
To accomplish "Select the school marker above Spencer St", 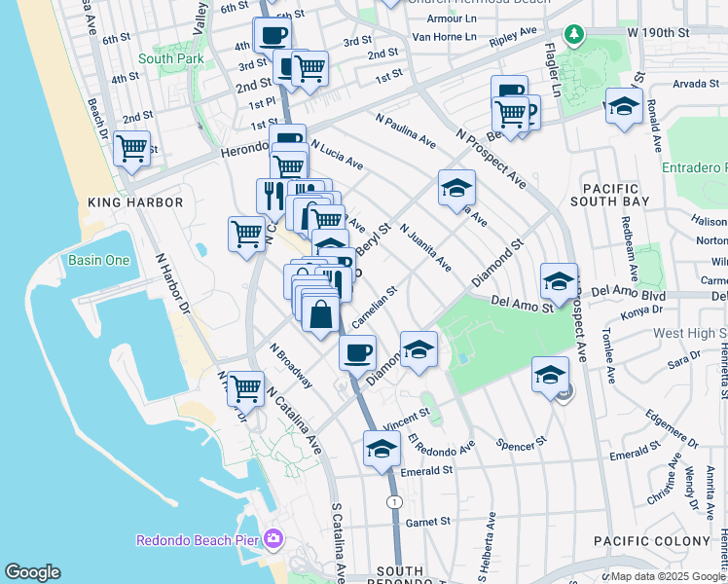I will point(550,376).
